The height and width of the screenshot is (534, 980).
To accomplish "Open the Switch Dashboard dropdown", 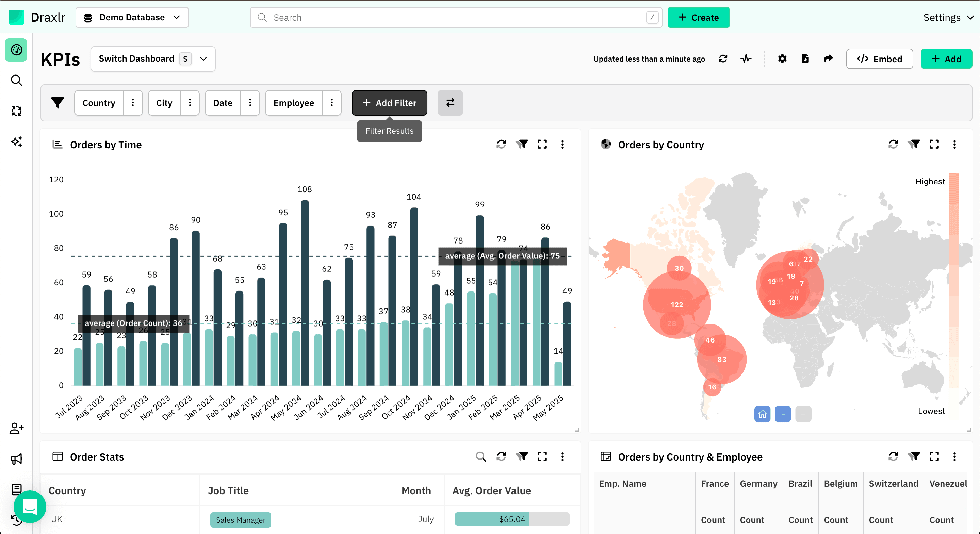I will (153, 59).
